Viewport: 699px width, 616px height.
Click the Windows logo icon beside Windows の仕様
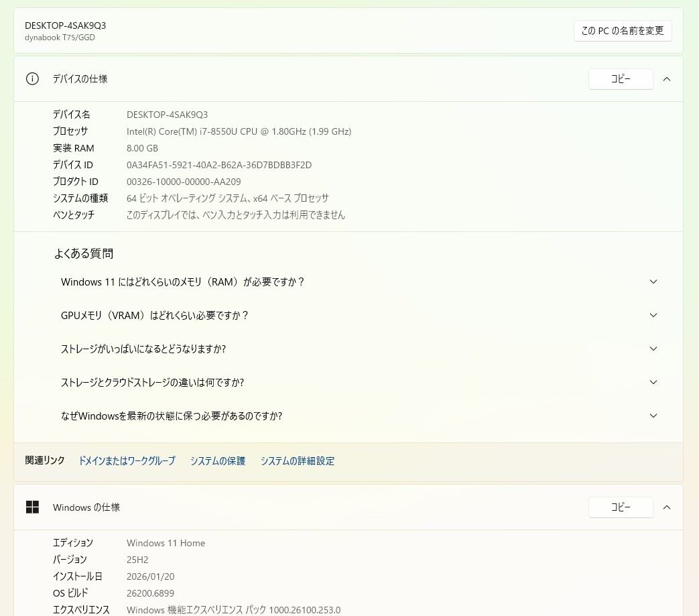[32, 507]
